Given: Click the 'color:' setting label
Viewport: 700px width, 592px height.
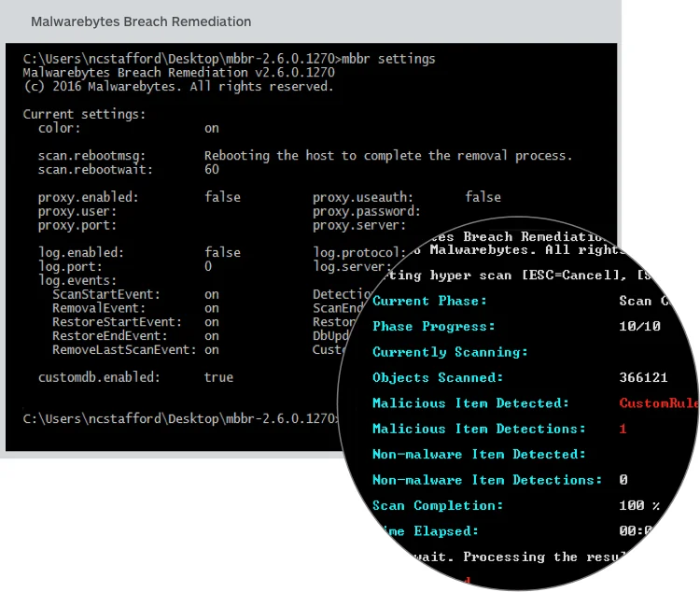Looking at the screenshot, I should pos(60,128).
